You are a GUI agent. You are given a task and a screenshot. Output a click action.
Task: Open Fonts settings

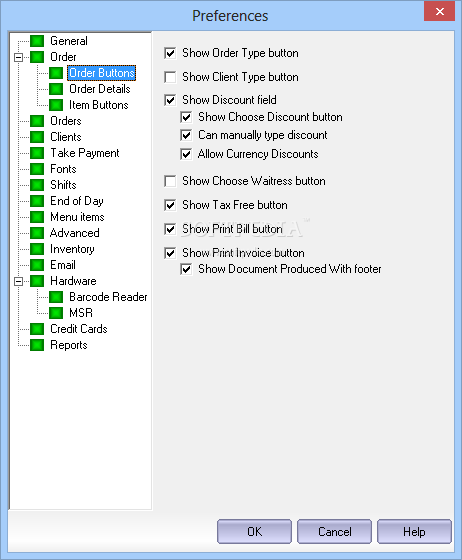(x=63, y=169)
